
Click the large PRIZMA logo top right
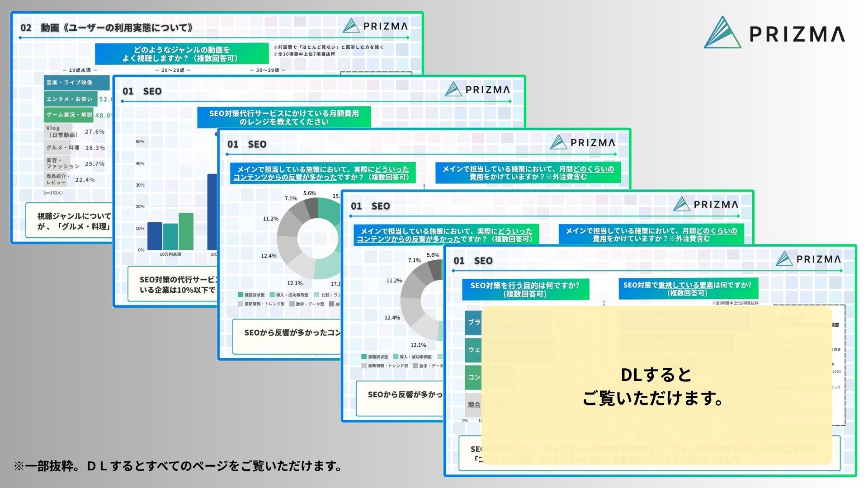click(774, 33)
